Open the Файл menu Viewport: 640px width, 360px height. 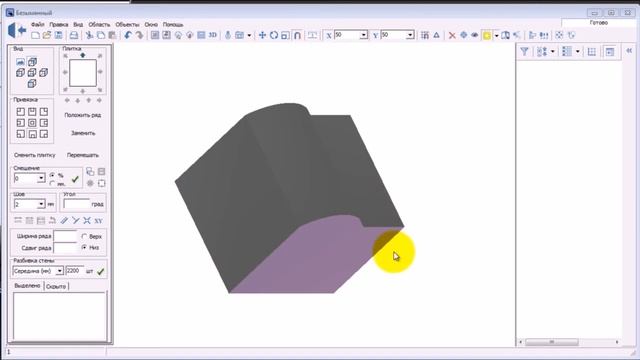click(x=38, y=24)
